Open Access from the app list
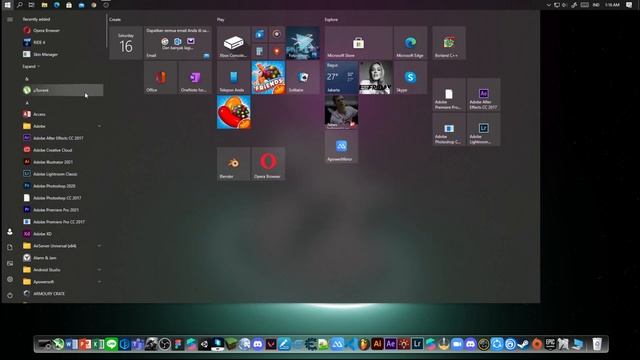The image size is (640, 360). tap(62, 114)
